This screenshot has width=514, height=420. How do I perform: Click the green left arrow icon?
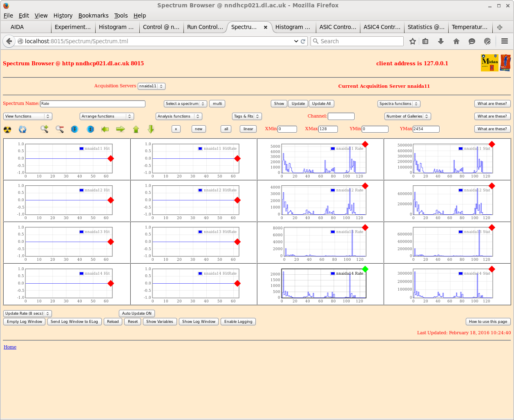point(105,129)
